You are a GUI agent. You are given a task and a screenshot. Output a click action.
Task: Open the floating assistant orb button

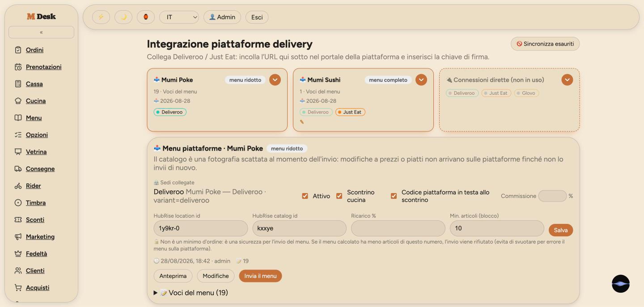click(621, 284)
